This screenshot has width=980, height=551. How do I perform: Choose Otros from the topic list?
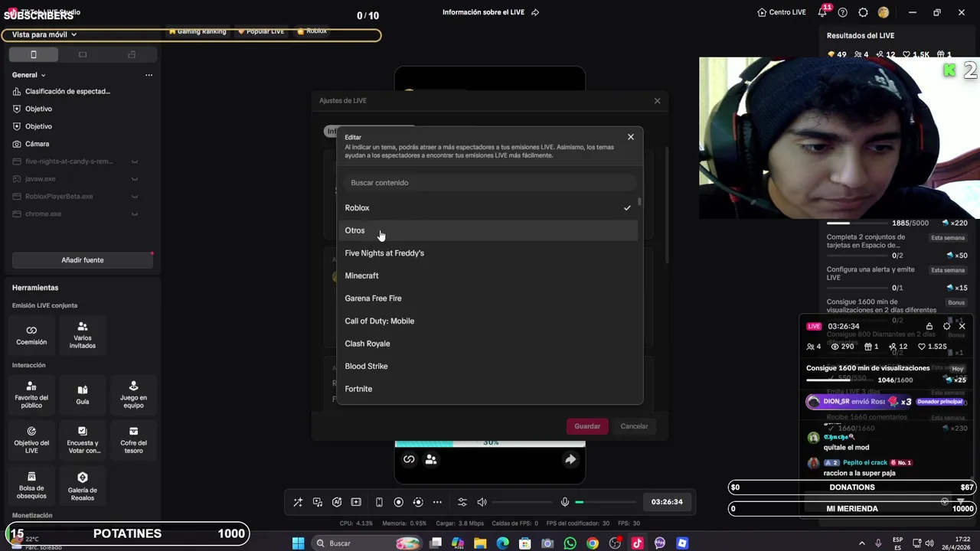pyautogui.click(x=488, y=230)
